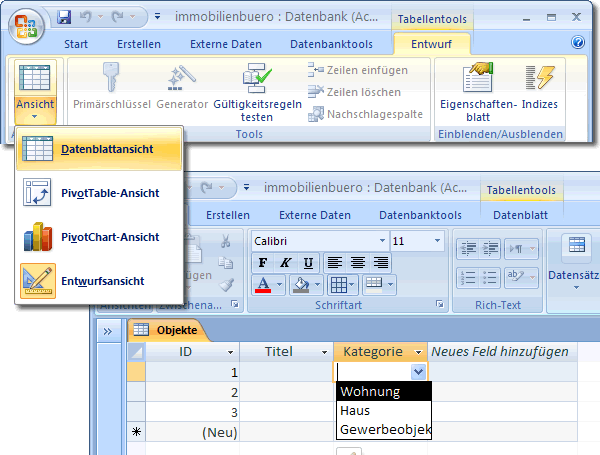
Task: Align text left
Action: 335,263
